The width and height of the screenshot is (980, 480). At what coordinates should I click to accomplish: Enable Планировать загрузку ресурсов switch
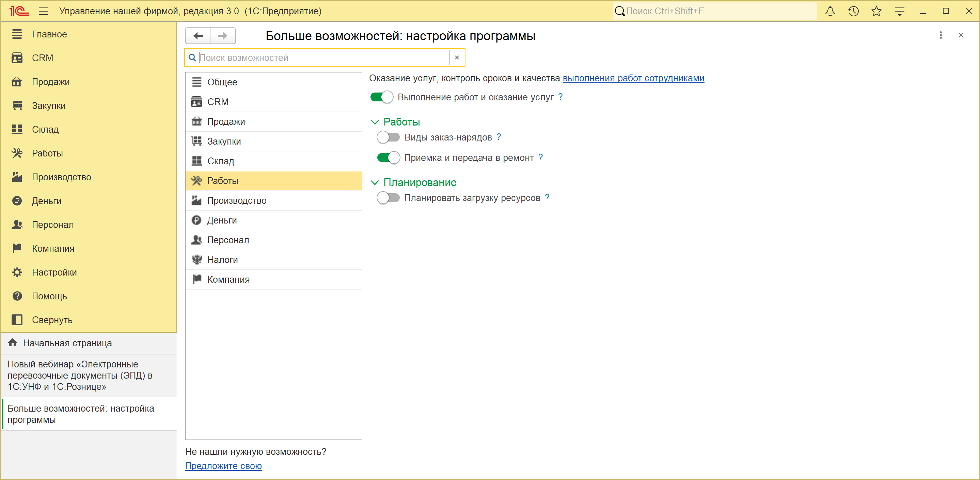[x=388, y=198]
